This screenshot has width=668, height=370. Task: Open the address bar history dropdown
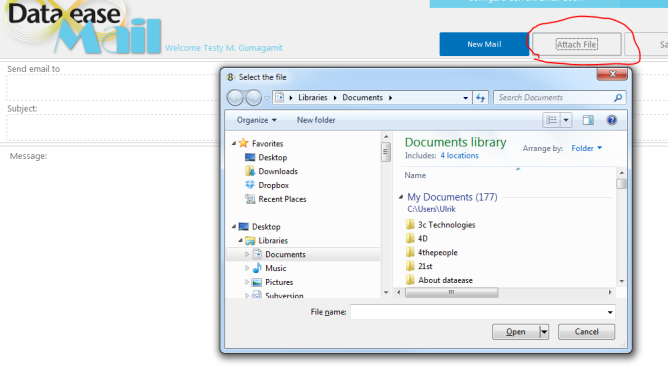point(465,98)
